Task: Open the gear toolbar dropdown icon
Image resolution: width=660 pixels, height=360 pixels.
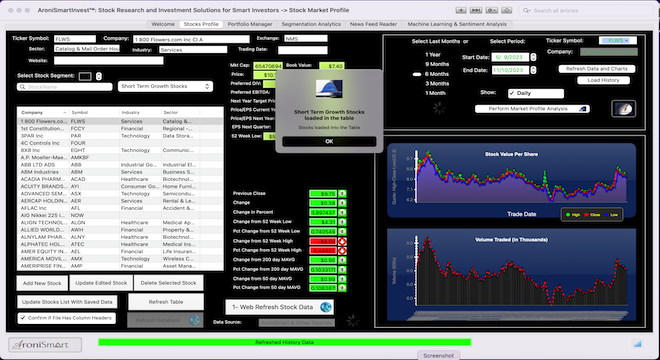Action: (x=492, y=10)
